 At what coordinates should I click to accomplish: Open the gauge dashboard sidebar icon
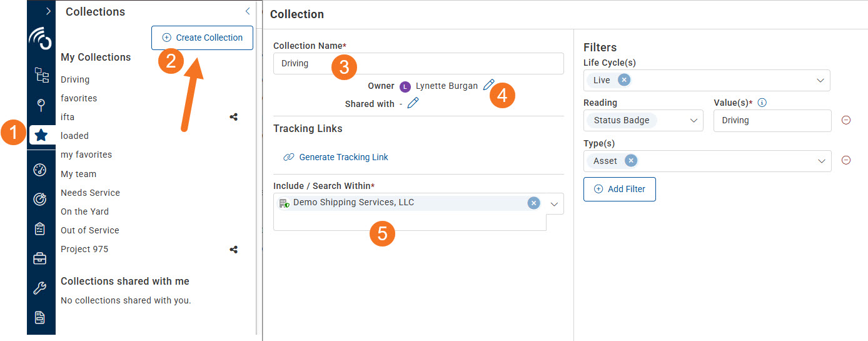click(x=40, y=170)
